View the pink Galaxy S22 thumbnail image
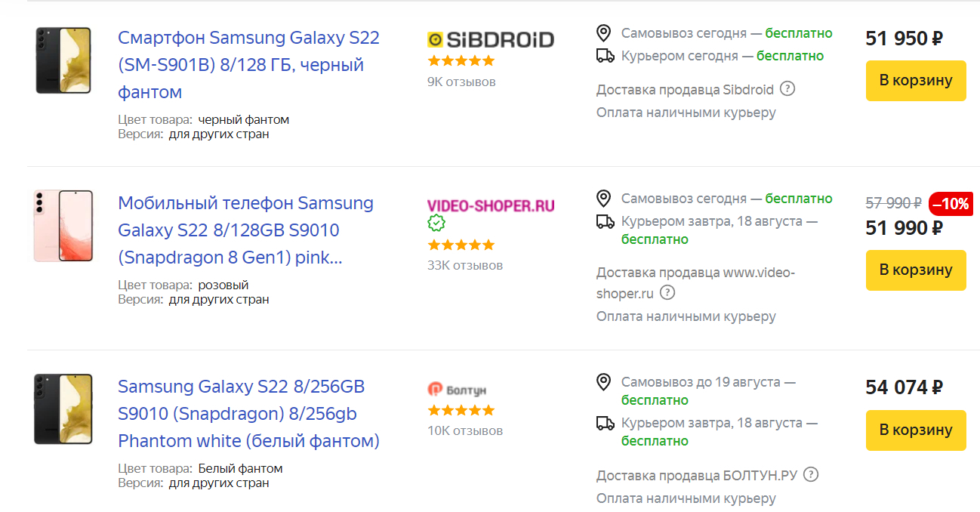 point(63,226)
